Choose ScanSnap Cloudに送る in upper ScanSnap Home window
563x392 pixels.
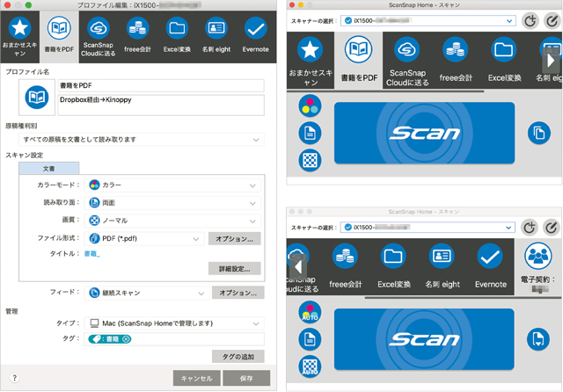tap(407, 61)
